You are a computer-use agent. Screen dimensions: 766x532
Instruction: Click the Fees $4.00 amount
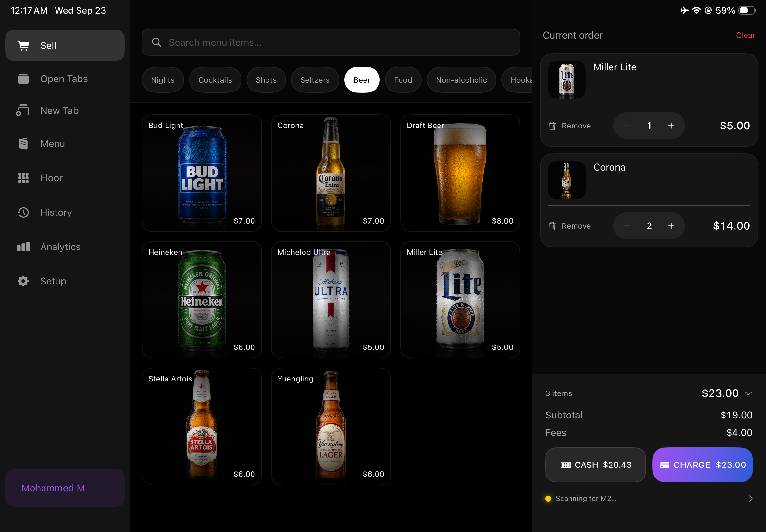pos(739,433)
